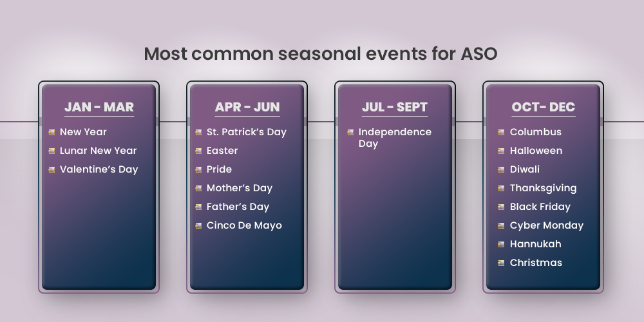Click the bullet icon next to Pride

[x=198, y=169]
